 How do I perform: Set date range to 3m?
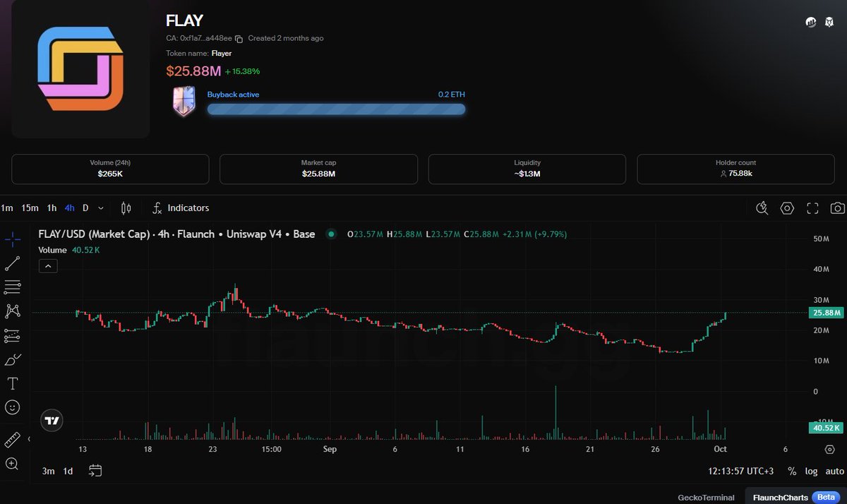(48, 471)
